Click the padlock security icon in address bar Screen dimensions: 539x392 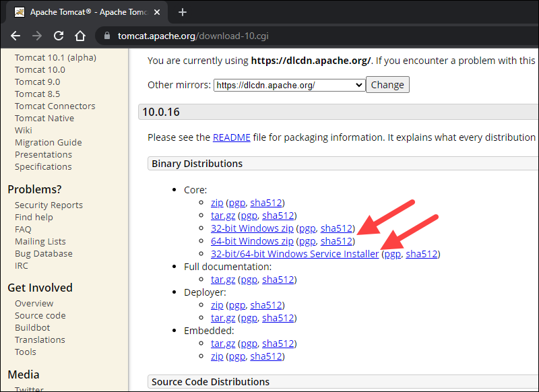(x=106, y=36)
